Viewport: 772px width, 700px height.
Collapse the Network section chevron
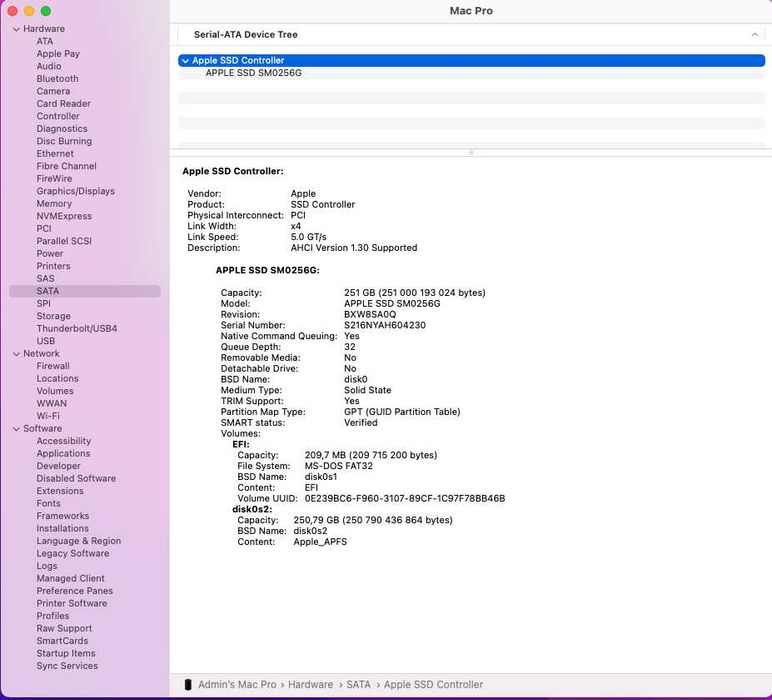click(x=16, y=354)
